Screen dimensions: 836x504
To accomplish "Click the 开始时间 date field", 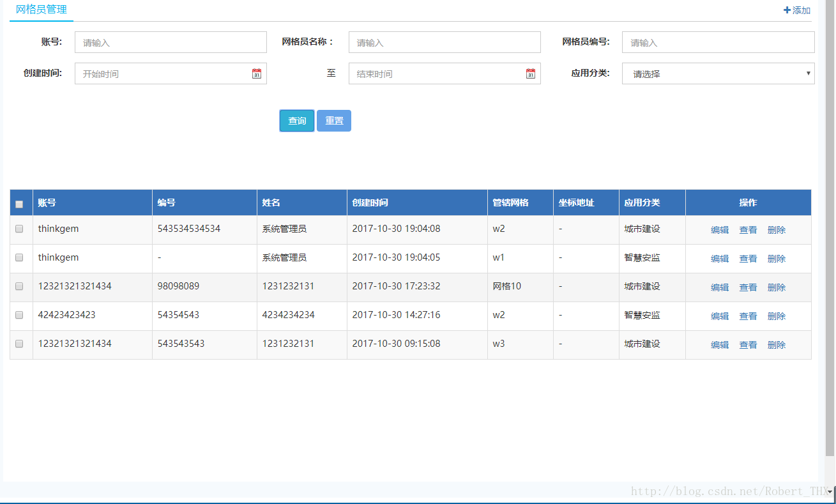I will [171, 73].
